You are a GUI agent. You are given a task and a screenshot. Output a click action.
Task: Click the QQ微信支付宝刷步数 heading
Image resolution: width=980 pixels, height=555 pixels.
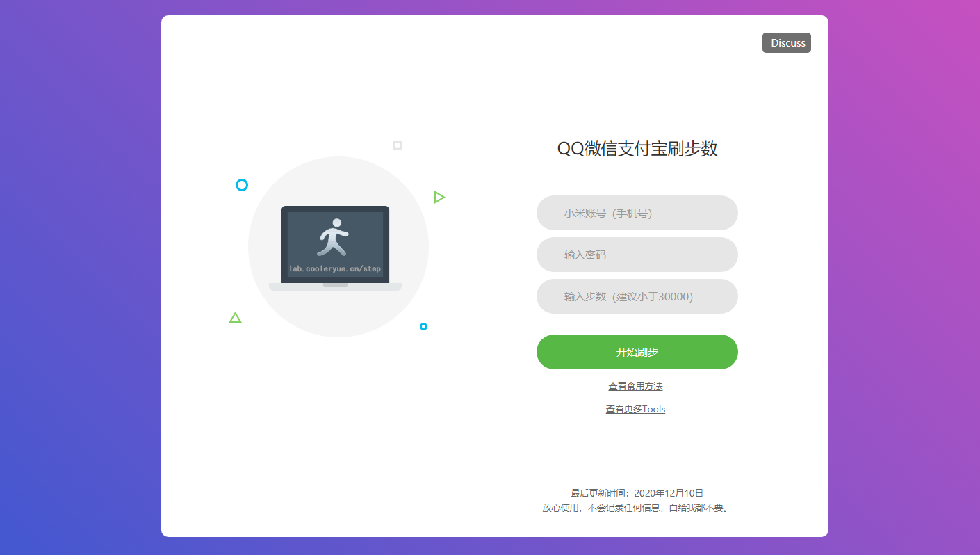[637, 149]
